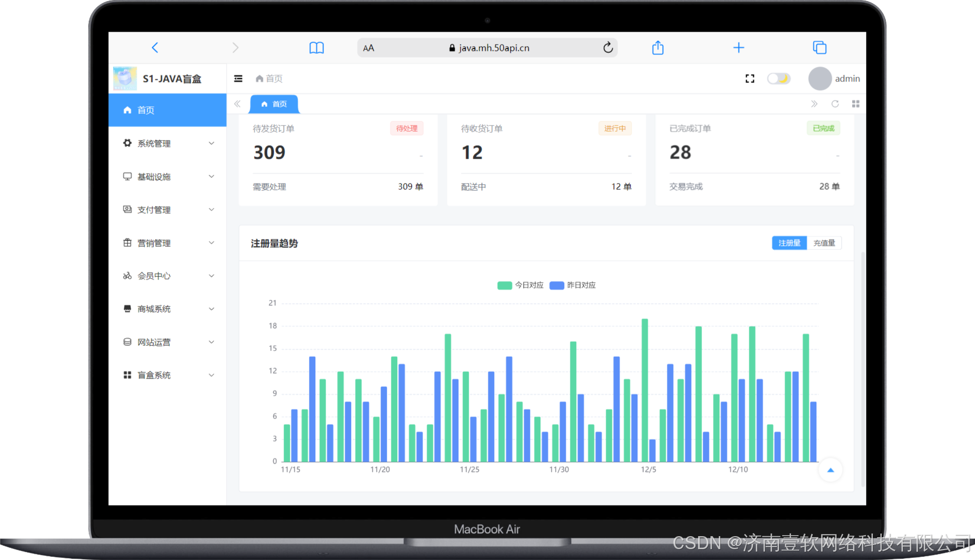
Task: Go back with the Safari back arrow
Action: [x=155, y=48]
